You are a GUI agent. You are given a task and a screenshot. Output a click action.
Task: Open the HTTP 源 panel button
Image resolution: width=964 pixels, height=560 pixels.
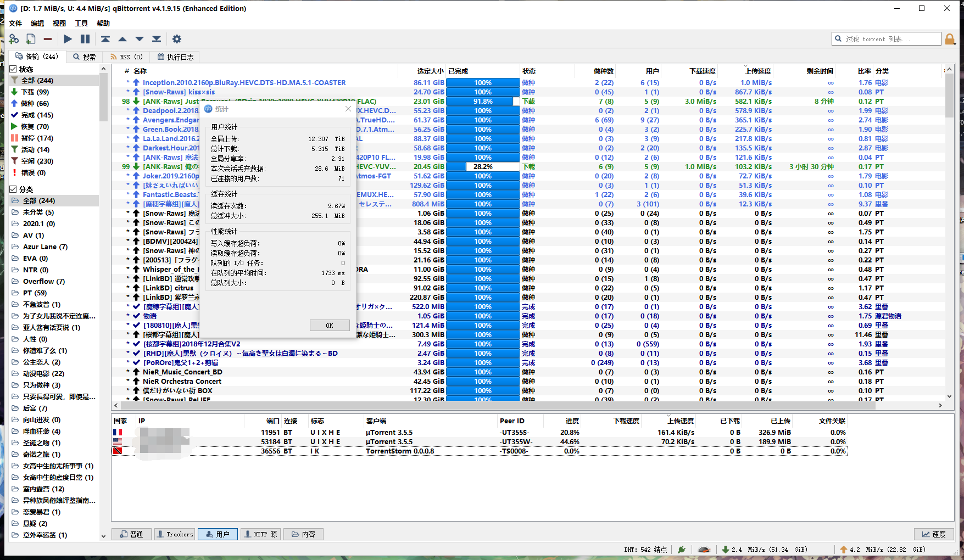click(x=261, y=534)
